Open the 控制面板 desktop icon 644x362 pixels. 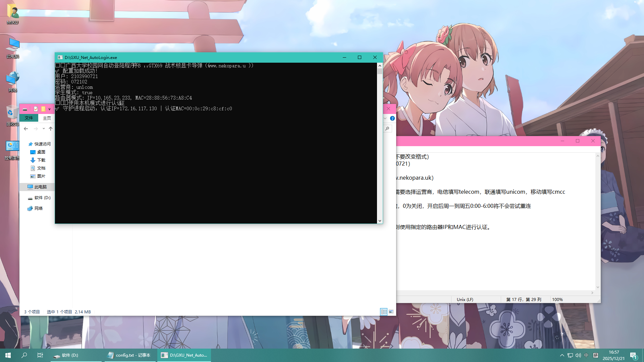12,147
